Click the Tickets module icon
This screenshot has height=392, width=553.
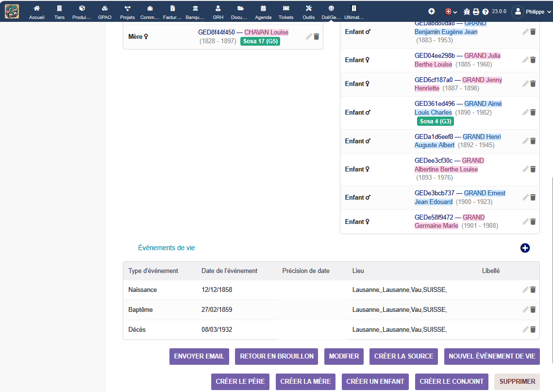286,12
